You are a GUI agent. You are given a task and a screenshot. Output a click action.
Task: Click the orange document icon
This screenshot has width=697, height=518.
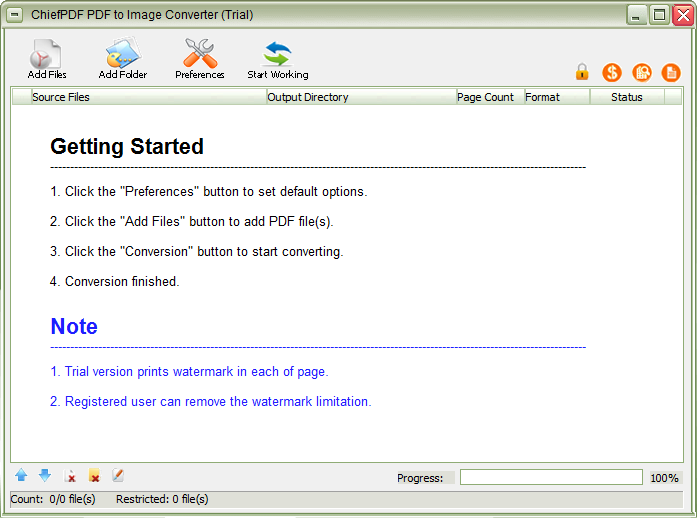[671, 72]
